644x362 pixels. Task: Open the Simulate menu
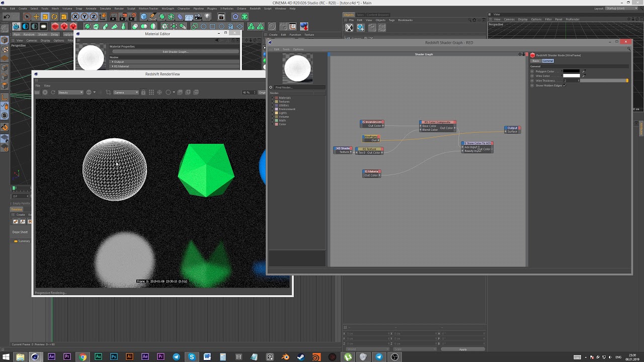[105, 9]
